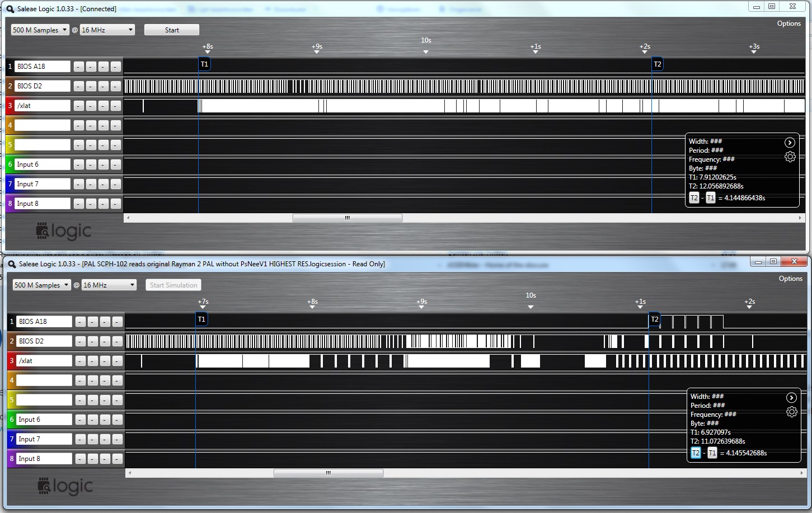Click 10s time ruler mark in bottom window
Screen dimensions: 812x513
pyautogui.click(x=531, y=295)
